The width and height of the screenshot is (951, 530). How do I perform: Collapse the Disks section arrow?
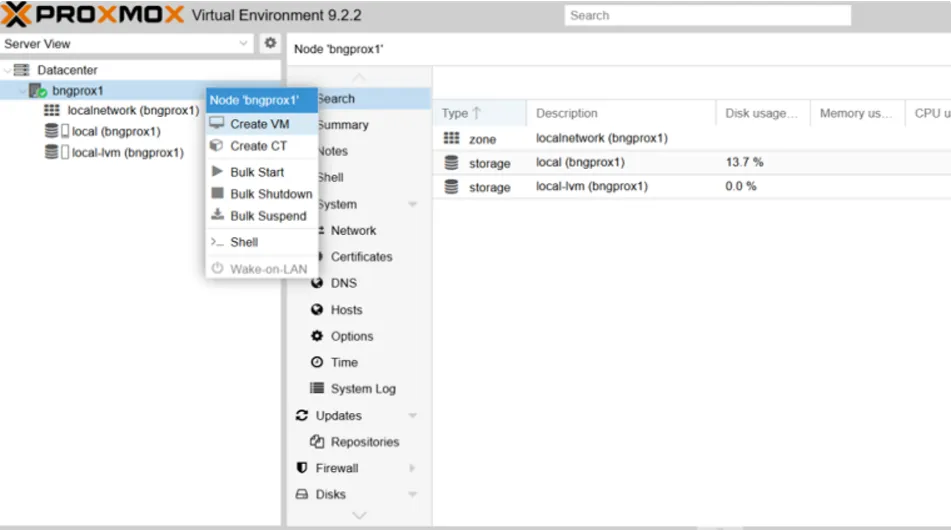412,494
